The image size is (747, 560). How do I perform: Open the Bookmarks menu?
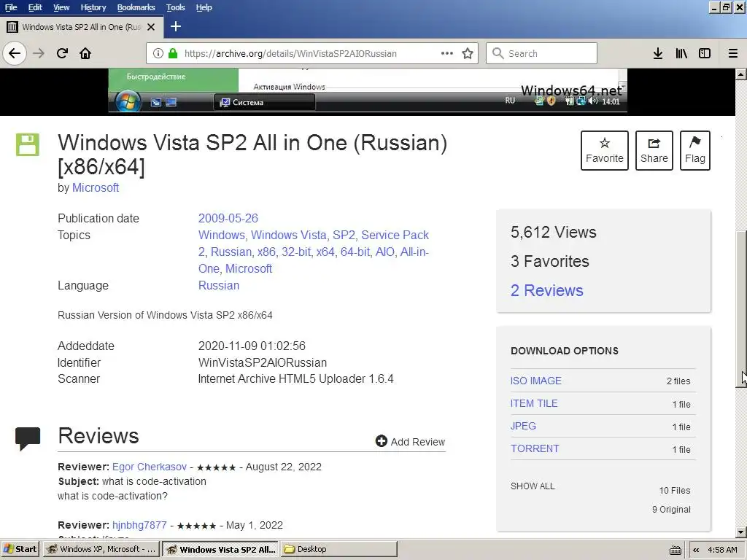tap(136, 7)
